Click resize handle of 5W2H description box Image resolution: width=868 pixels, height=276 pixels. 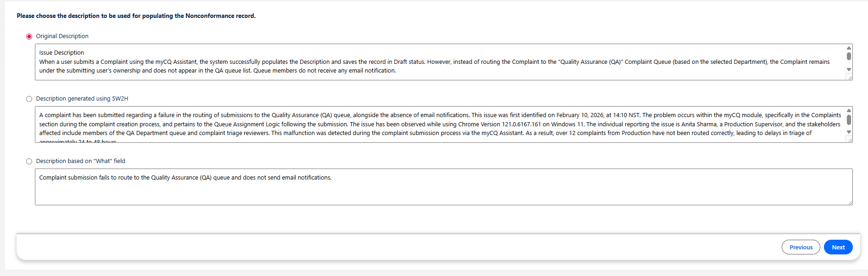(x=850, y=140)
